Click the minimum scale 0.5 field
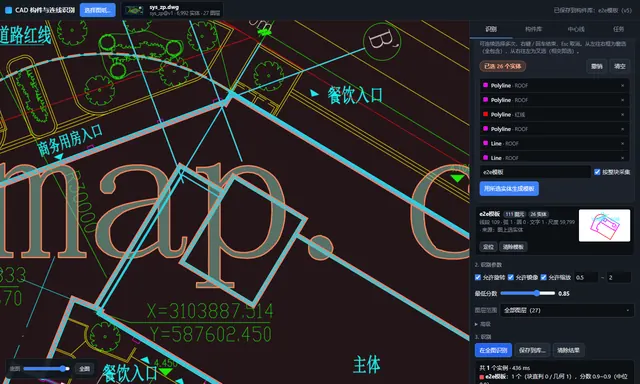 click(x=586, y=277)
